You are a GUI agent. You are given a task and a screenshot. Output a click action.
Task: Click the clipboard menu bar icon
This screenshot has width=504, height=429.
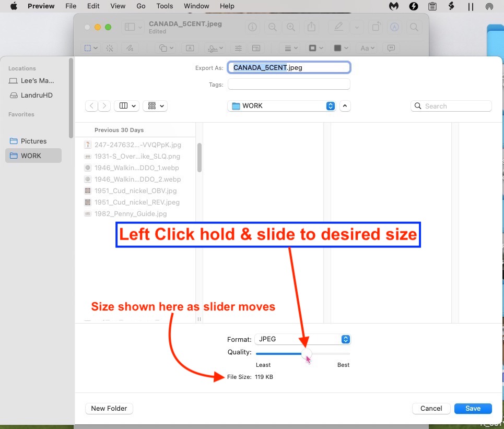tap(432, 6)
